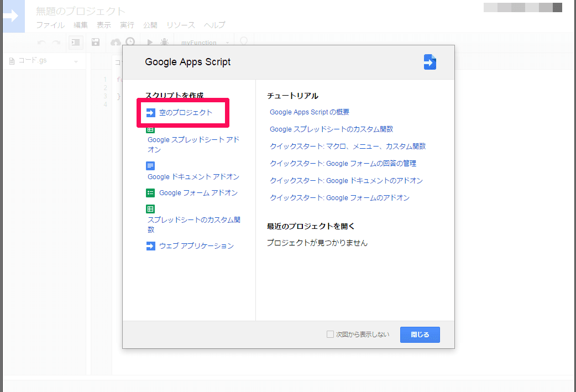Open ウェブ アプリケーション template
The height and width of the screenshot is (392, 576).
[x=197, y=246]
